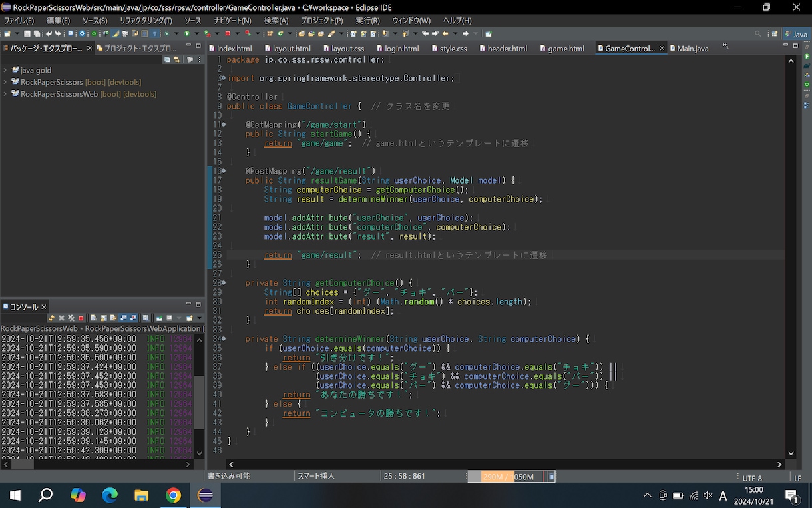Screen dimensions: 812x508
Task: Click the Link with Editor icon
Action: click(x=176, y=59)
